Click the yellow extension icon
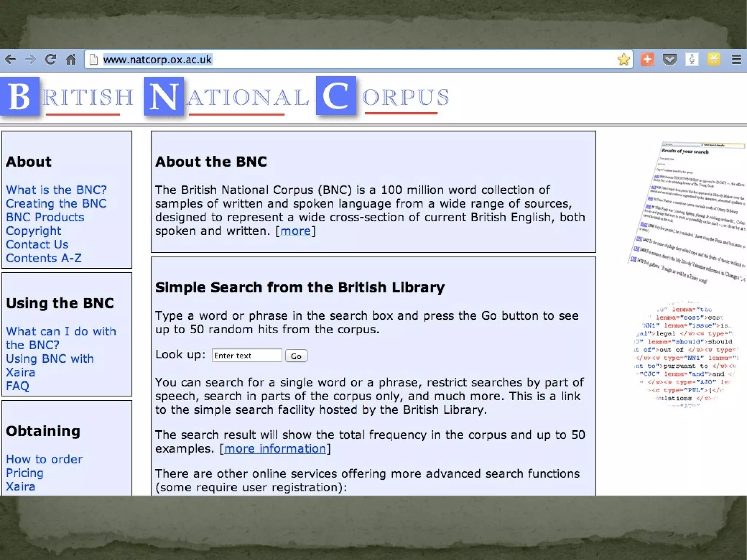 coord(714,59)
